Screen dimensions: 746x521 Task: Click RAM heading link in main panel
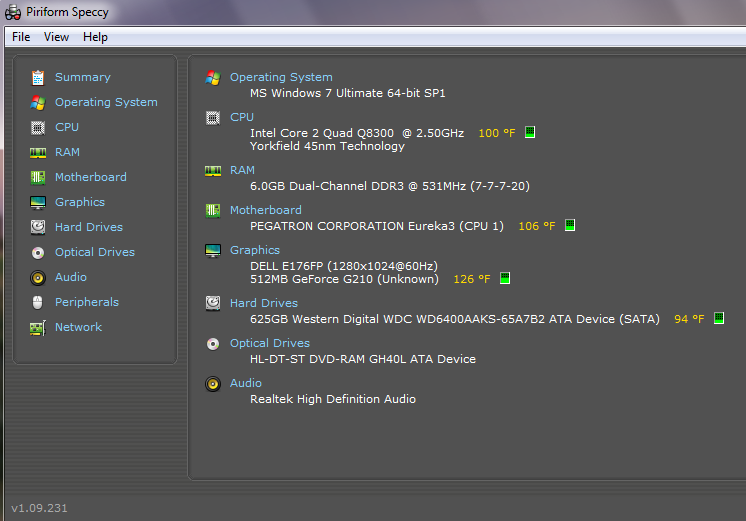pyautogui.click(x=242, y=170)
